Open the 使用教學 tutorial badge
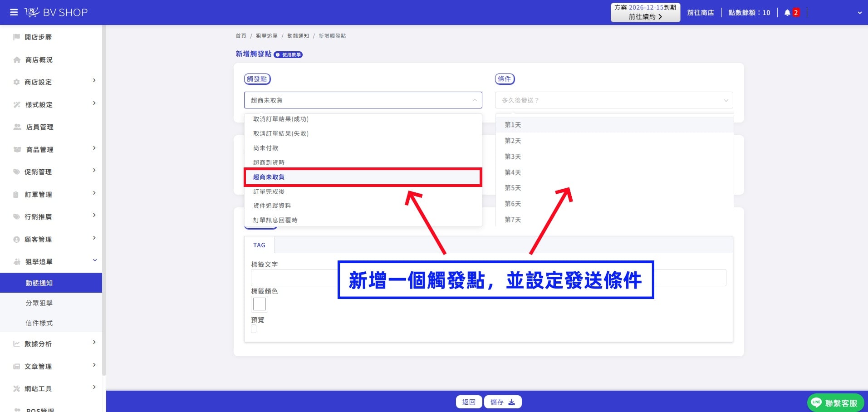This screenshot has height=412, width=868. [x=288, y=54]
